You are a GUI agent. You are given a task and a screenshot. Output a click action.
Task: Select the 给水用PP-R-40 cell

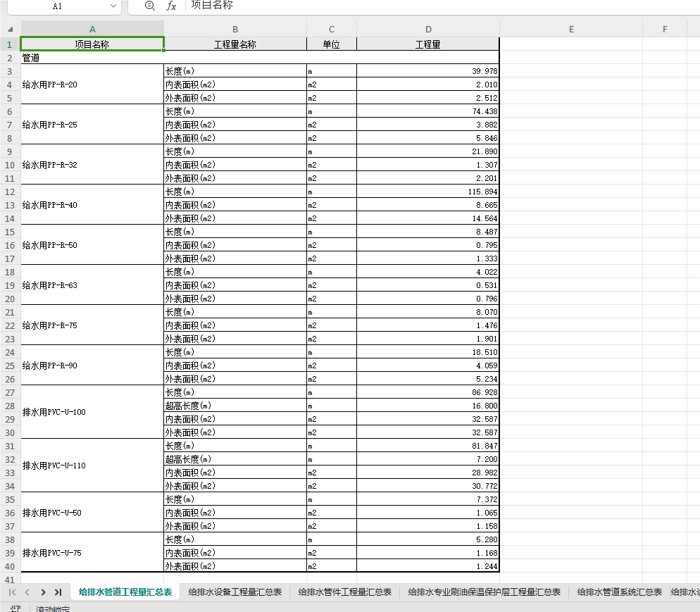click(92, 205)
